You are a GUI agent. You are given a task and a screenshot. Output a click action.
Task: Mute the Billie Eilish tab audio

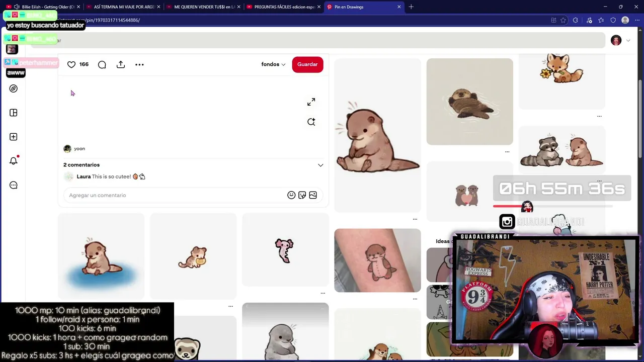coord(17,7)
